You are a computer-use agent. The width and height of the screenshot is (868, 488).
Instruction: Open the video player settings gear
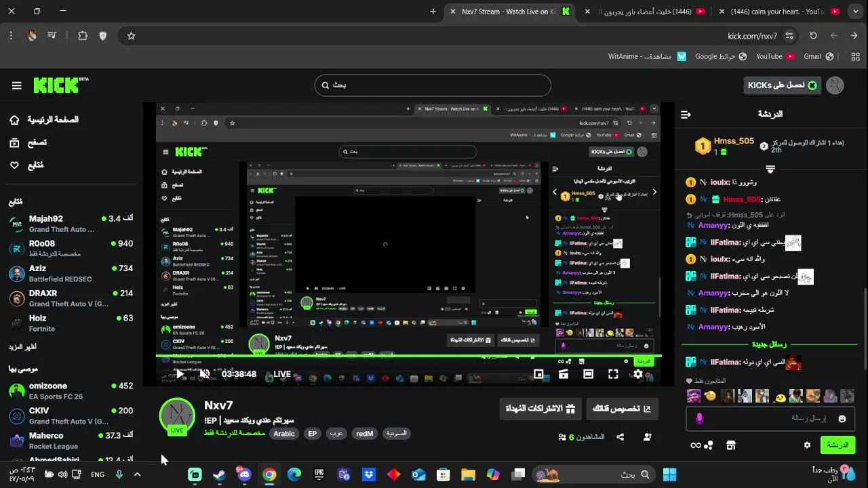pos(638,374)
